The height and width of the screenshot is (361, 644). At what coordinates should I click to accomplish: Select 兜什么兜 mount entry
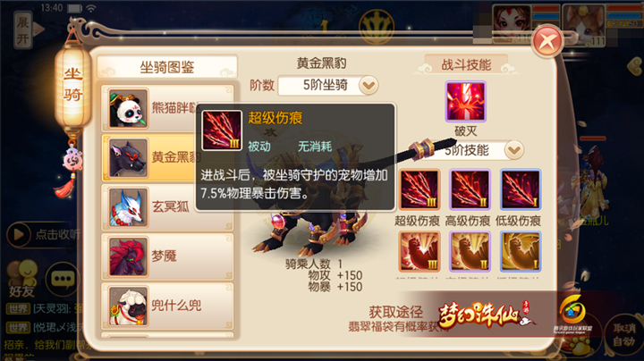[167, 306]
